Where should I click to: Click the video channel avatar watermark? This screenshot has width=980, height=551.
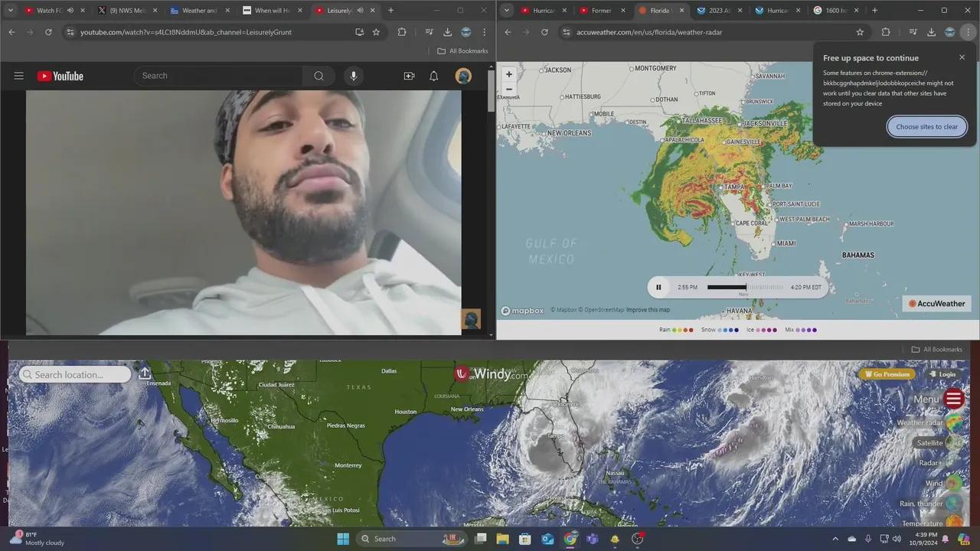coord(470,318)
